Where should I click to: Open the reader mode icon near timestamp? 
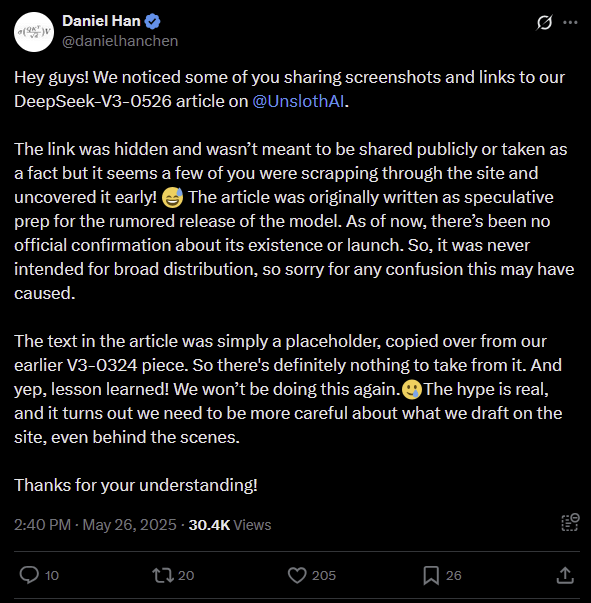[x=570, y=522]
